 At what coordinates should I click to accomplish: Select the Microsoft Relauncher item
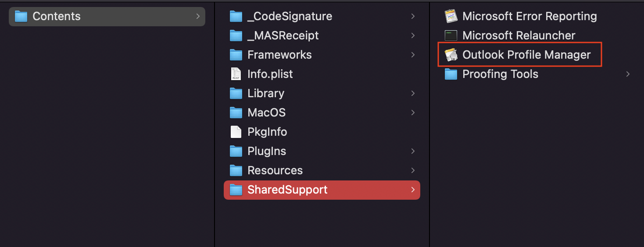(519, 35)
